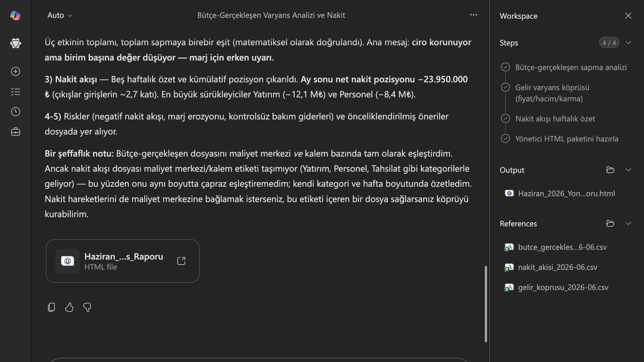The image size is (644, 362).
Task: Give thumbs up to the response
Action: (x=69, y=307)
